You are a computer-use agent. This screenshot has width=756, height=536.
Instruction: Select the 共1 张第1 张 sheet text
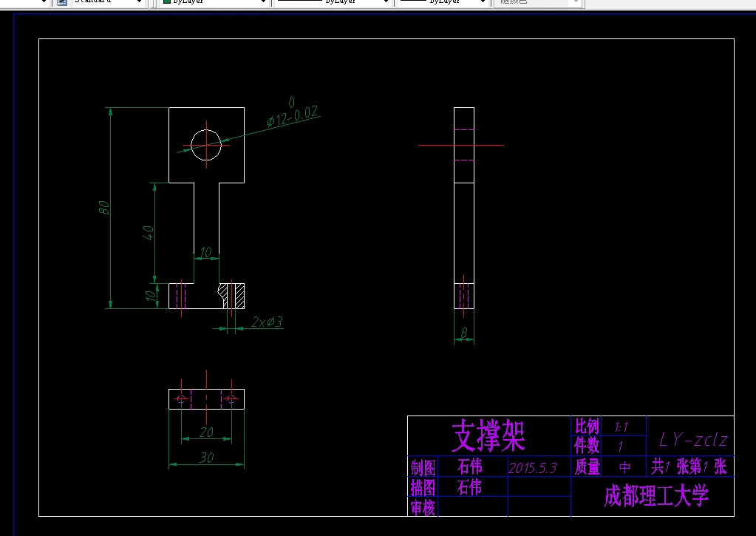(x=689, y=467)
